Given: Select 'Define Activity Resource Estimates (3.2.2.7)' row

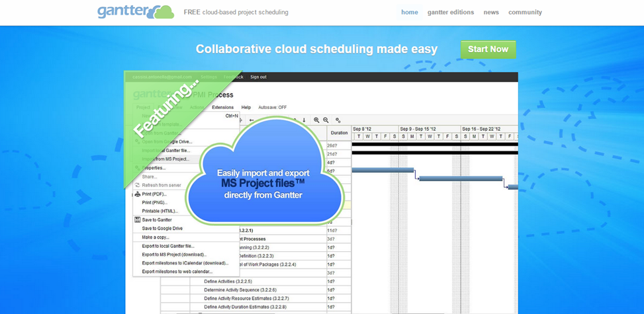Looking at the screenshot, I should pyautogui.click(x=256, y=298).
